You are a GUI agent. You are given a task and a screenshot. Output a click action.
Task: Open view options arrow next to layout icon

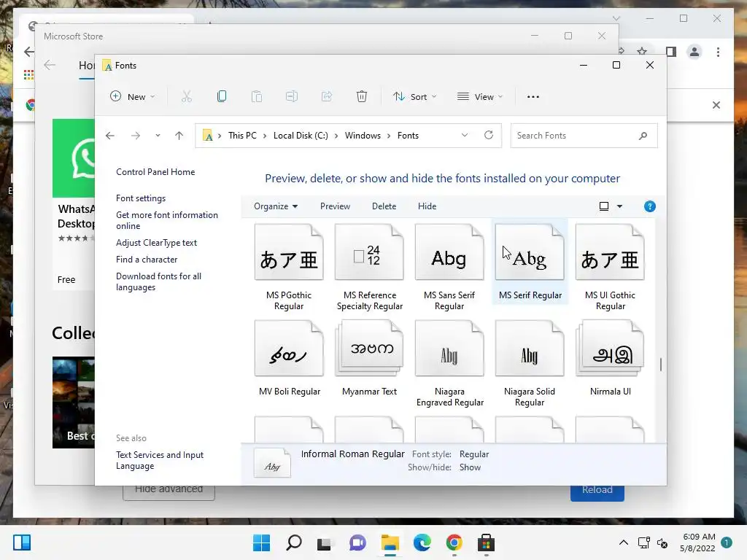pyautogui.click(x=619, y=206)
